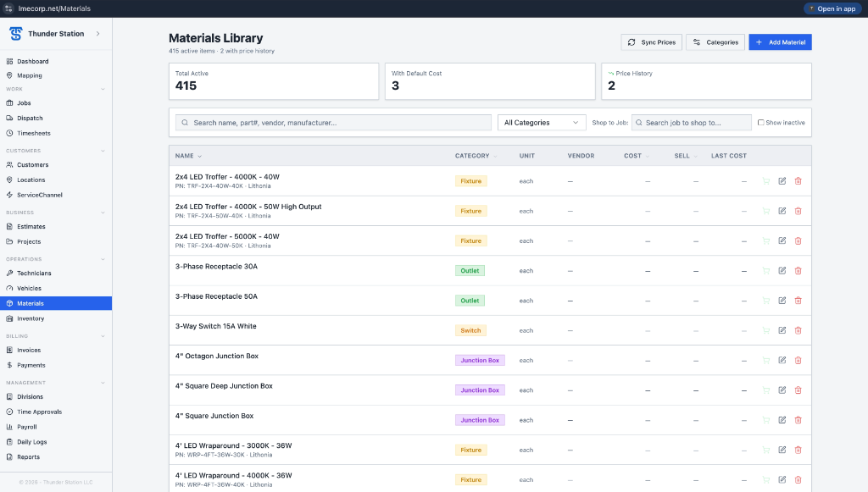Click the Sync Prices button

pos(652,42)
